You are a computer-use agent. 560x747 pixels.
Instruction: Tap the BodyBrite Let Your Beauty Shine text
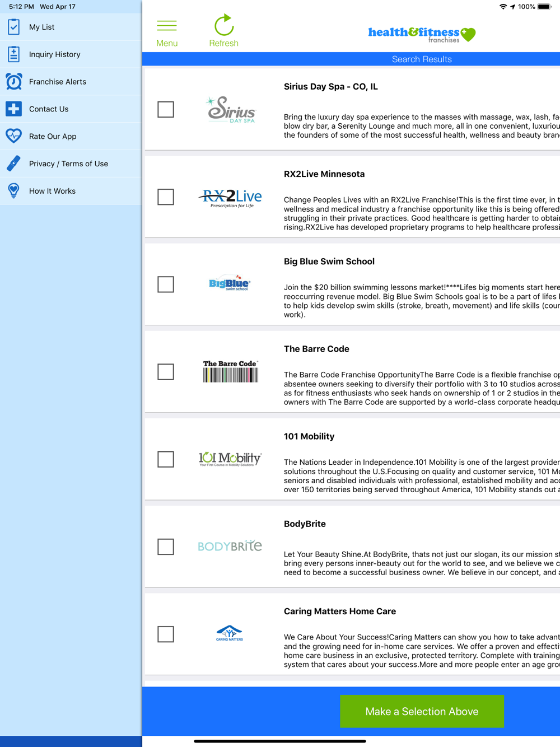tap(422, 563)
